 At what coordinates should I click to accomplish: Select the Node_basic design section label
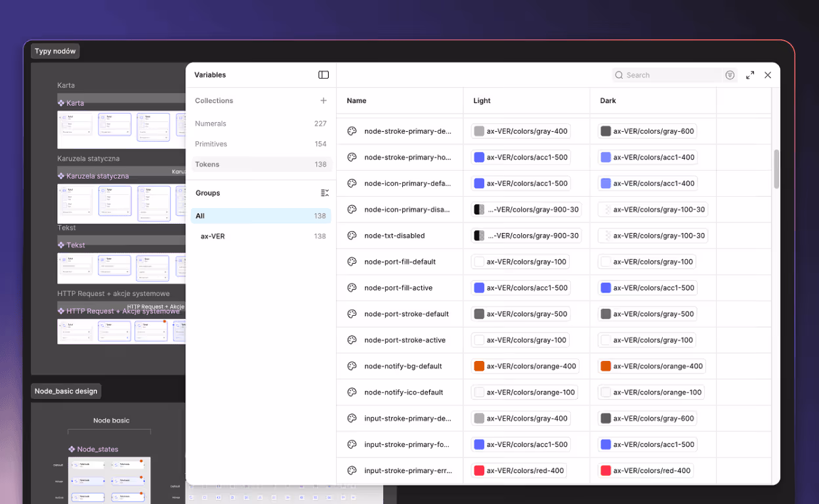(66, 391)
